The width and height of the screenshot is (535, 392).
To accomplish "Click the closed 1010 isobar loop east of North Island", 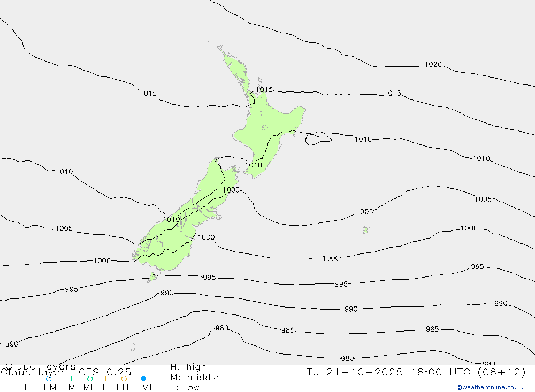I will coord(318,139).
